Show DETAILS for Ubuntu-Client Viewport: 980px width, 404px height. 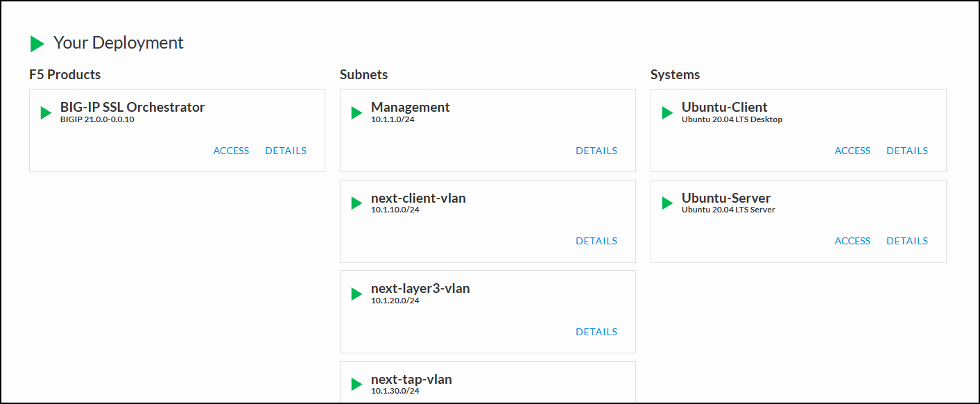coord(907,151)
